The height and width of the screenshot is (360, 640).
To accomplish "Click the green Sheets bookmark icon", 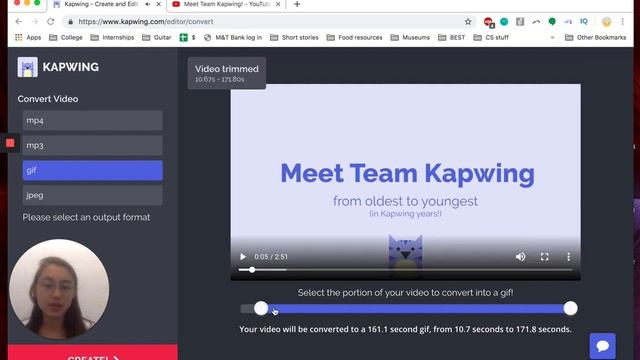I will pos(184,38).
